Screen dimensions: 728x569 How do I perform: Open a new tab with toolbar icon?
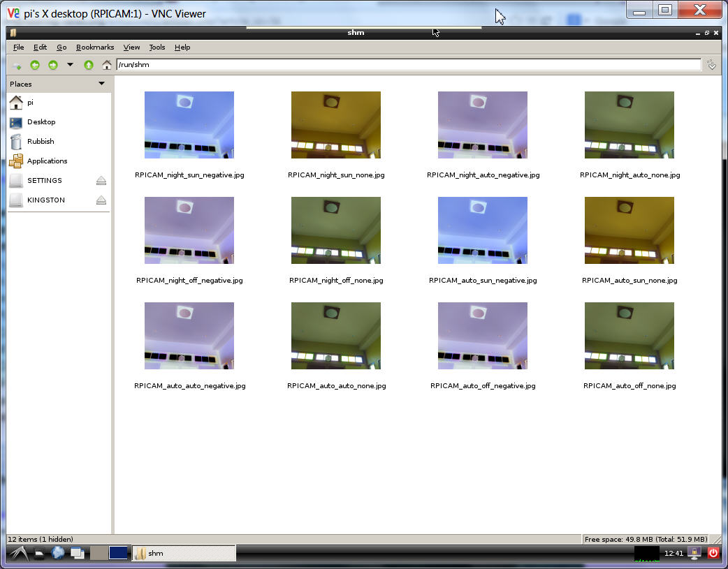(x=17, y=65)
